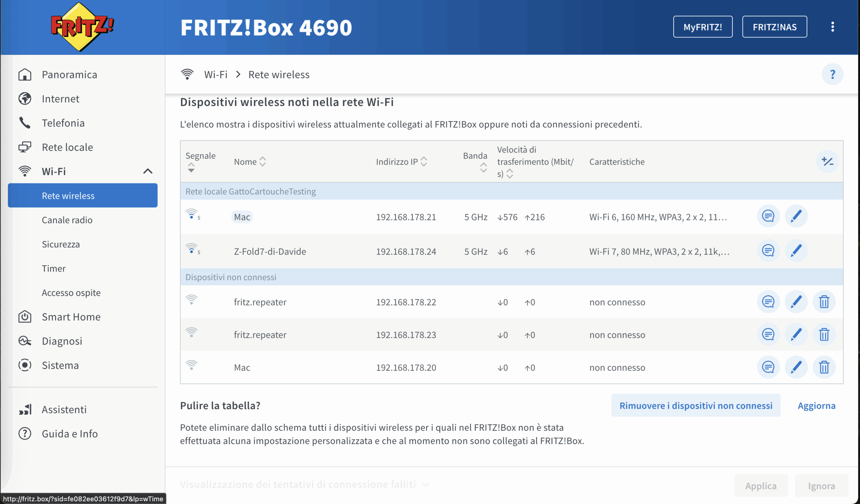Open Internet section in sidebar
Viewport: 860px width, 504px height.
pyautogui.click(x=83, y=98)
